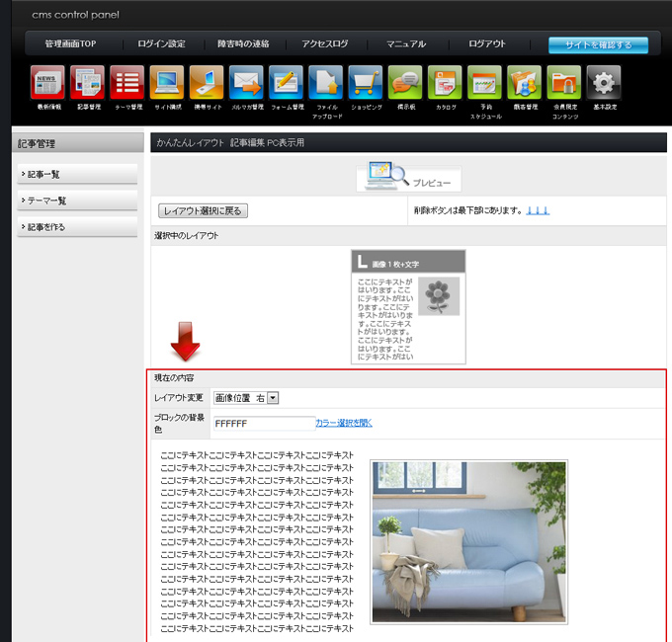This screenshot has width=672, height=642.
Task: Expand 記事一覧 in the sidebar
Action: point(77,175)
